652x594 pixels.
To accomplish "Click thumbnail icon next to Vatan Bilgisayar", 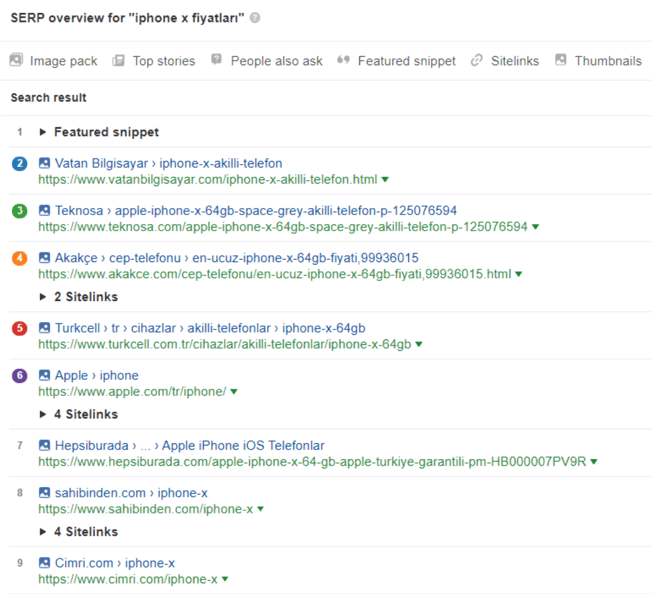I will pos(45,163).
